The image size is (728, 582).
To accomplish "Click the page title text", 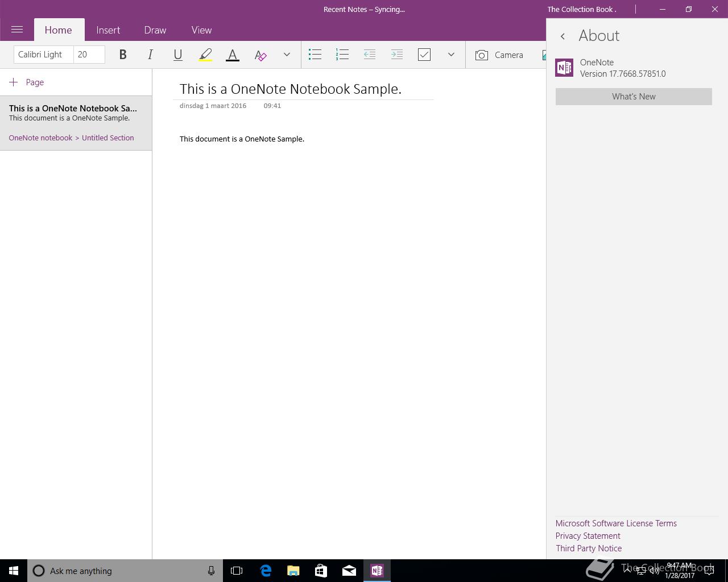I will click(290, 89).
